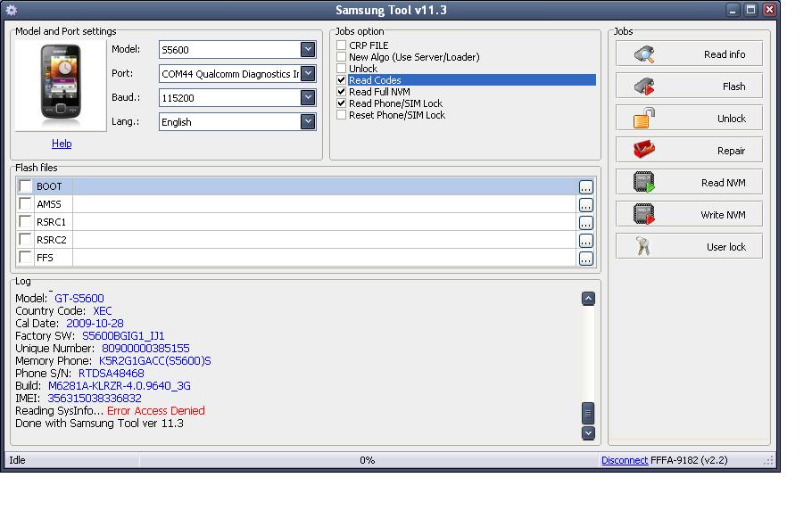This screenshot has width=812, height=527.
Task: Click GT-S5600 model value in log
Action: click(x=79, y=298)
